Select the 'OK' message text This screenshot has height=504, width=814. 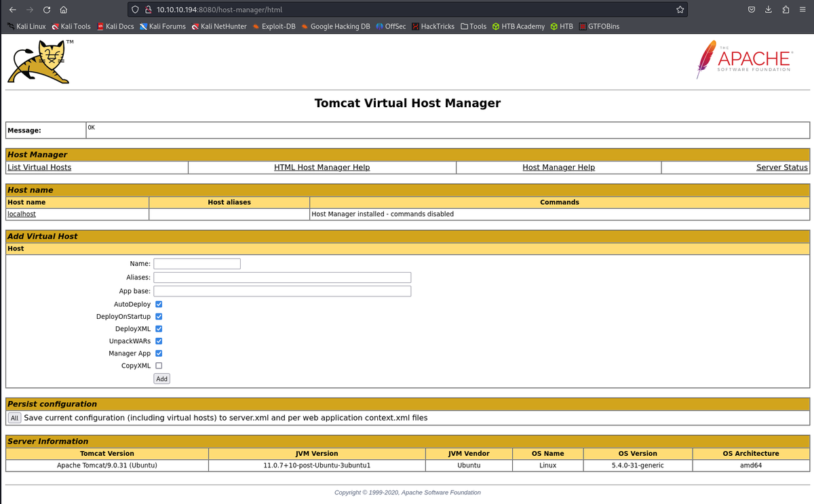pos(92,127)
